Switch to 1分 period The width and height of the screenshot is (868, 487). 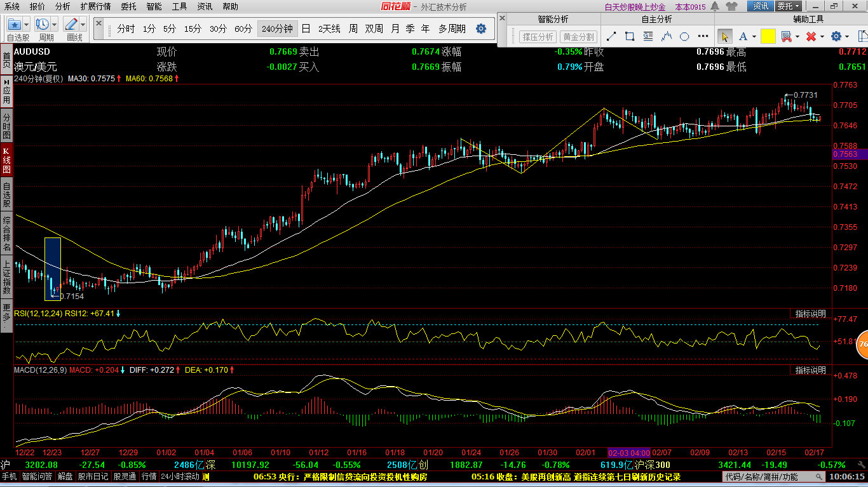[149, 29]
